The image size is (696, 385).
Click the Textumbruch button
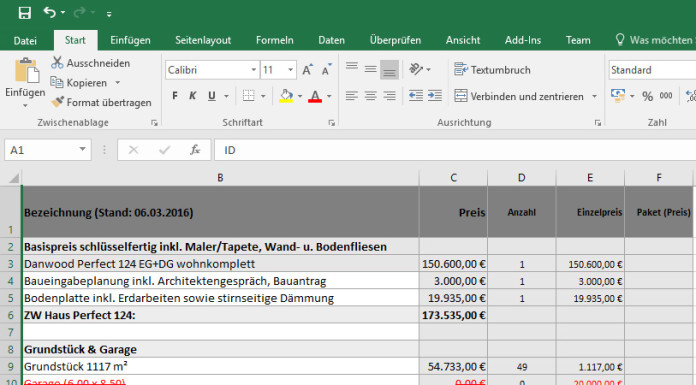(x=492, y=70)
